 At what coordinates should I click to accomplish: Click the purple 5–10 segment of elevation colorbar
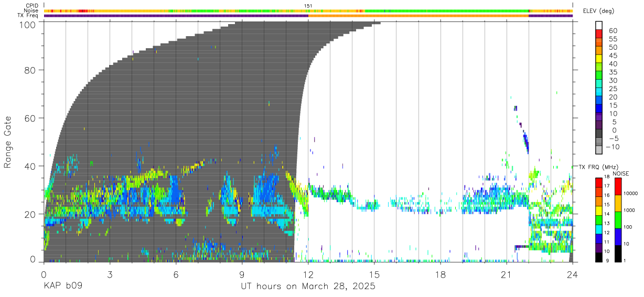click(x=599, y=117)
